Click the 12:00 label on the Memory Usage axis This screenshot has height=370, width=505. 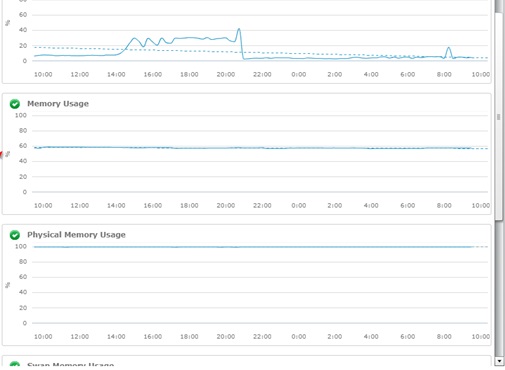[80, 206]
